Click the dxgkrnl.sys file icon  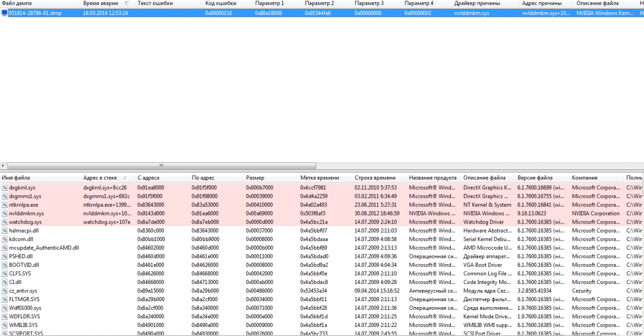click(5, 188)
